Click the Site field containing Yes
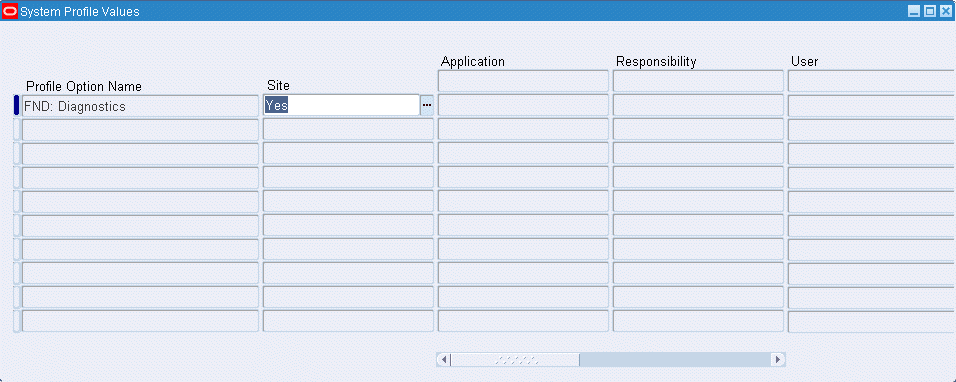The height and width of the screenshot is (382, 956). point(342,105)
